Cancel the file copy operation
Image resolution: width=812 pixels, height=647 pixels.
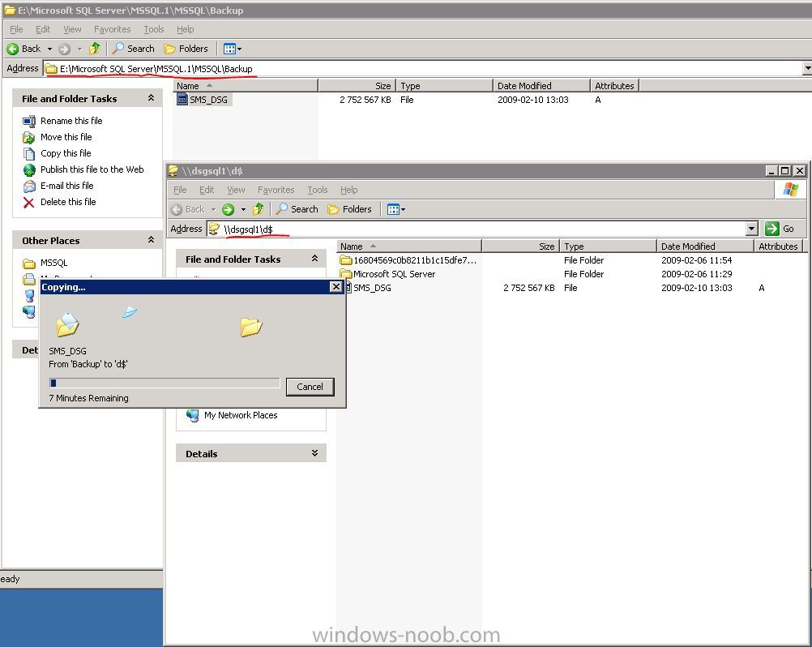pyautogui.click(x=310, y=387)
